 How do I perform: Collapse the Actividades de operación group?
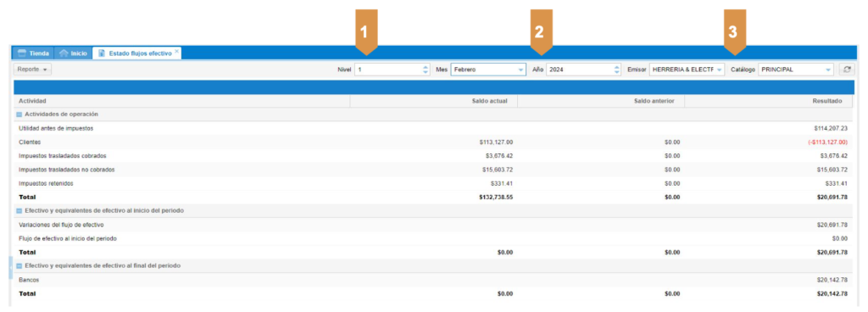[x=19, y=114]
